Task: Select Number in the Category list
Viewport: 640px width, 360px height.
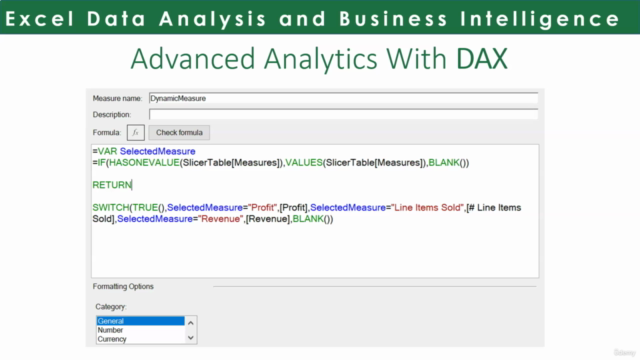Action: click(x=140, y=330)
